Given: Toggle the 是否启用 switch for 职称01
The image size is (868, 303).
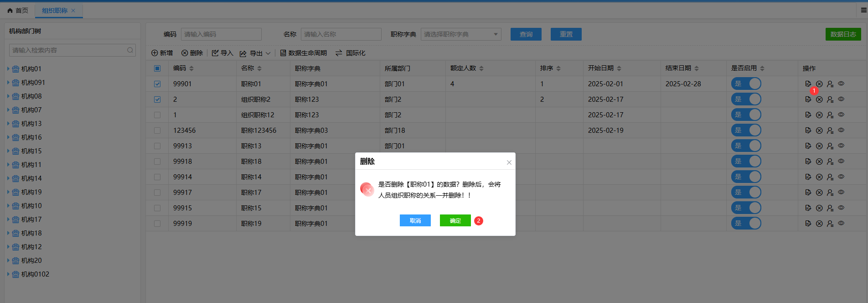Looking at the screenshot, I should tap(746, 84).
